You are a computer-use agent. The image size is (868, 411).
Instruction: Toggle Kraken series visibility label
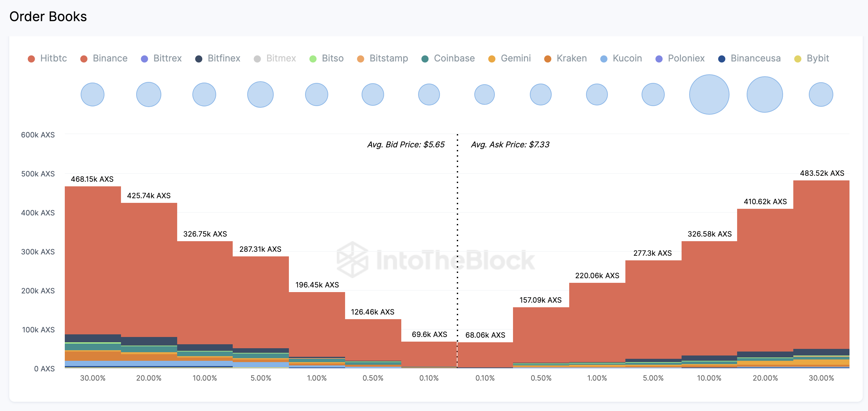tap(572, 58)
